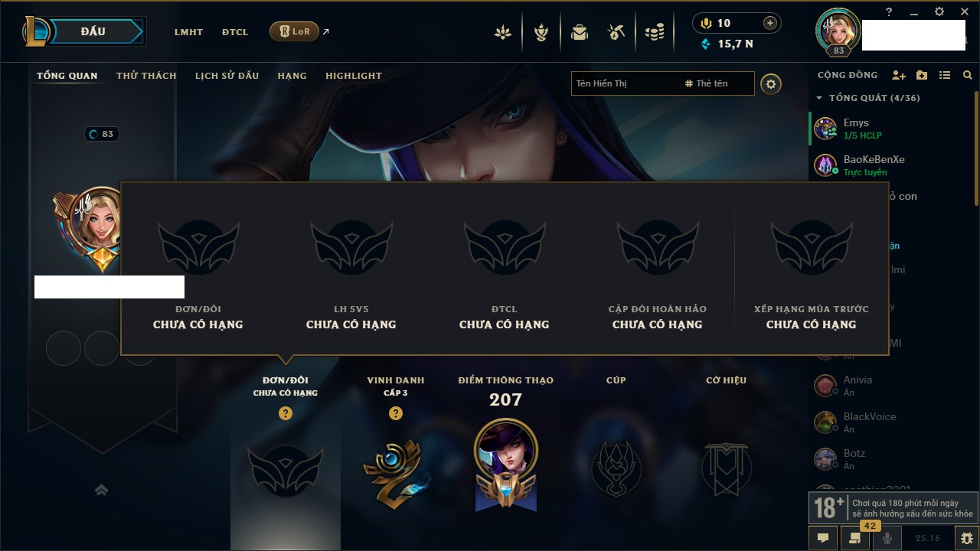Screen dimensions: 980x551
Task: Click the Tên Hiển Thị search field
Action: (626, 83)
